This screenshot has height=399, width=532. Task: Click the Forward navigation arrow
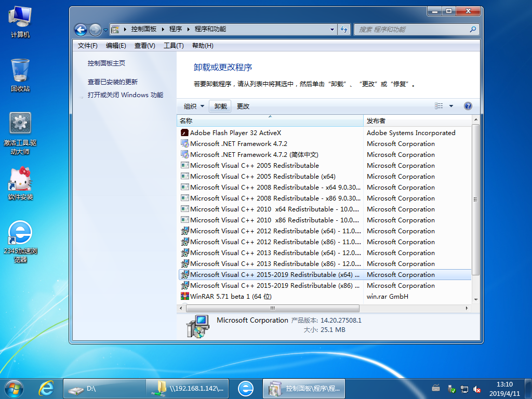click(x=95, y=30)
